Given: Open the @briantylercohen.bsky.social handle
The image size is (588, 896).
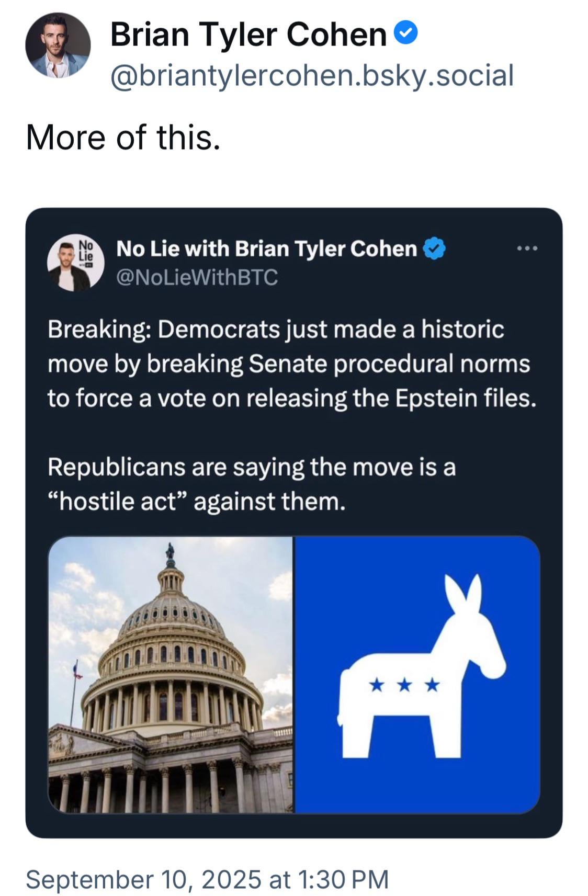Looking at the screenshot, I should (312, 75).
